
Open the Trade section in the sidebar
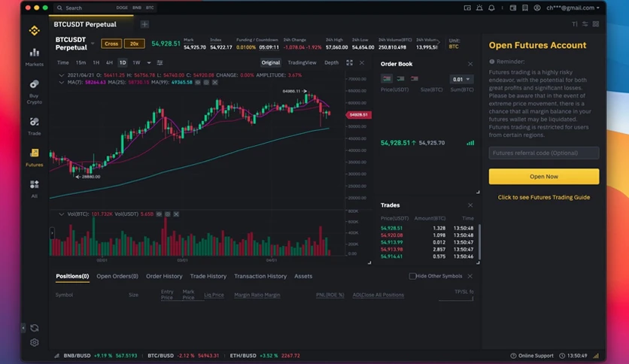(x=35, y=126)
